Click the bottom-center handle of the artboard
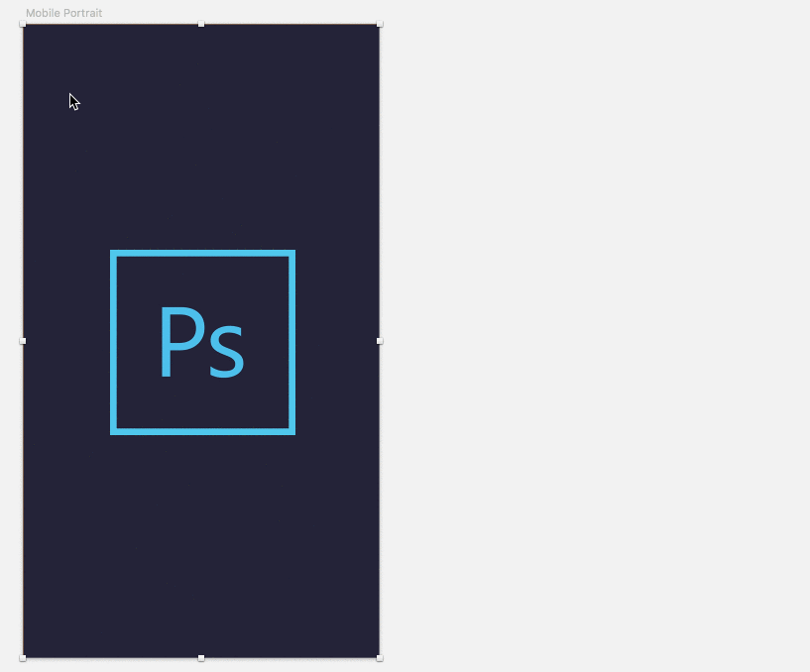Screen dimensions: 810x672 [x=201, y=658]
